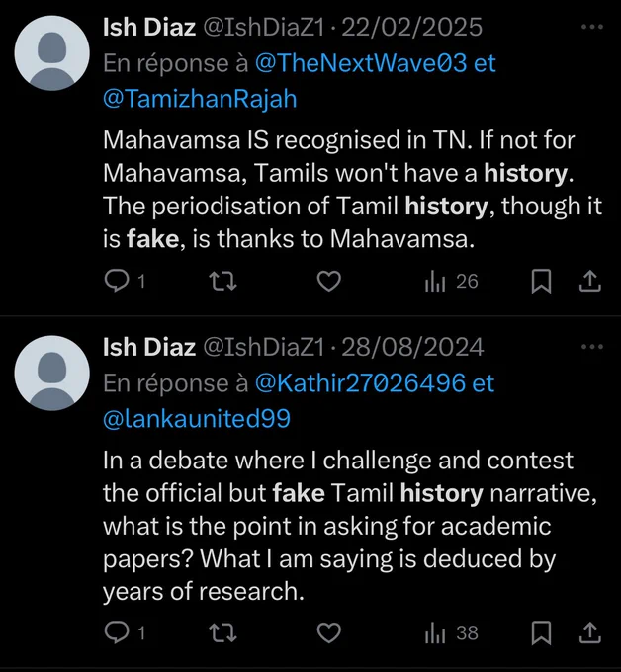Image resolution: width=621 pixels, height=672 pixels.
Task: Share the second tweet
Action: pyautogui.click(x=590, y=632)
